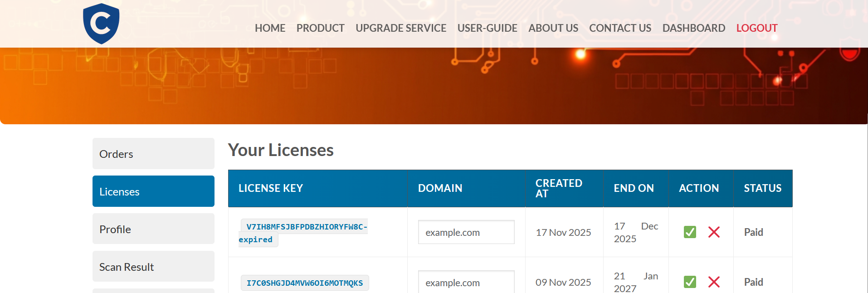Click created date 17 Nov 2025
This screenshot has width=868, height=293.
[563, 232]
